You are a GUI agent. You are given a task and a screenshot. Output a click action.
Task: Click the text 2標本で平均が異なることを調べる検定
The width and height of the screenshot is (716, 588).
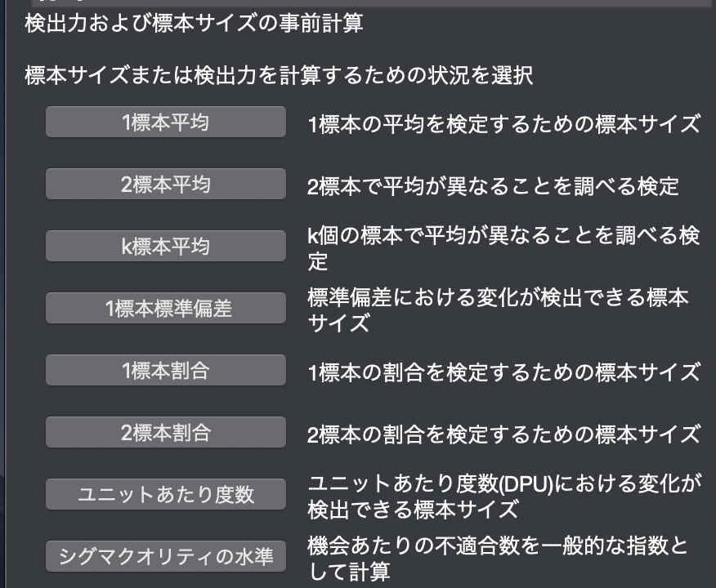click(x=493, y=186)
